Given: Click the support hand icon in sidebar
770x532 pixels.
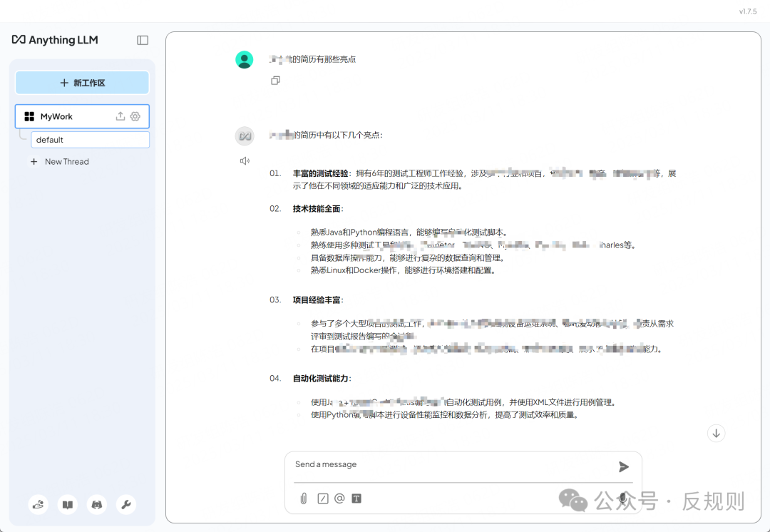Looking at the screenshot, I should [38, 504].
